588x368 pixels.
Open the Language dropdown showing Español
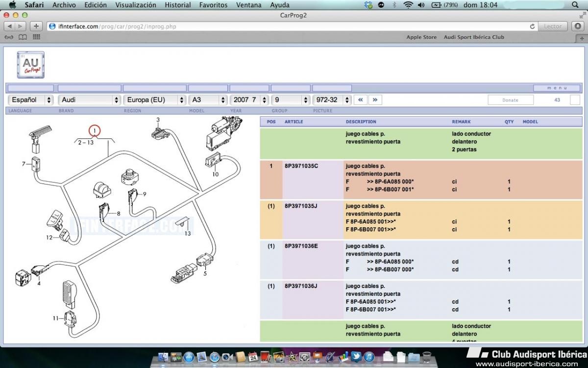point(31,100)
